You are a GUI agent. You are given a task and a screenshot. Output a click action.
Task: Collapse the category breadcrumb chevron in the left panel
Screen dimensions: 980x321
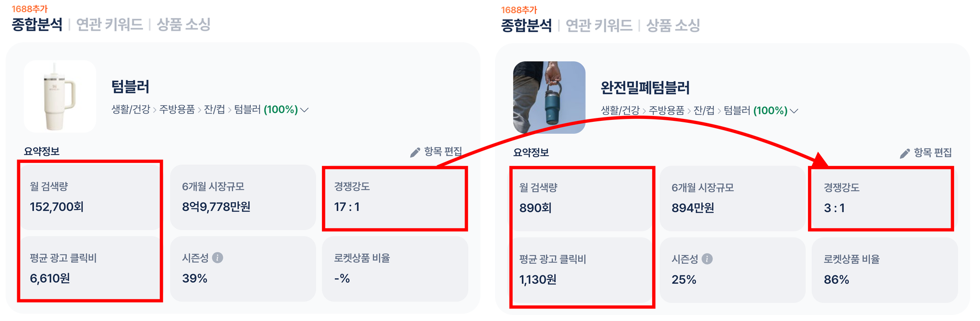(305, 110)
